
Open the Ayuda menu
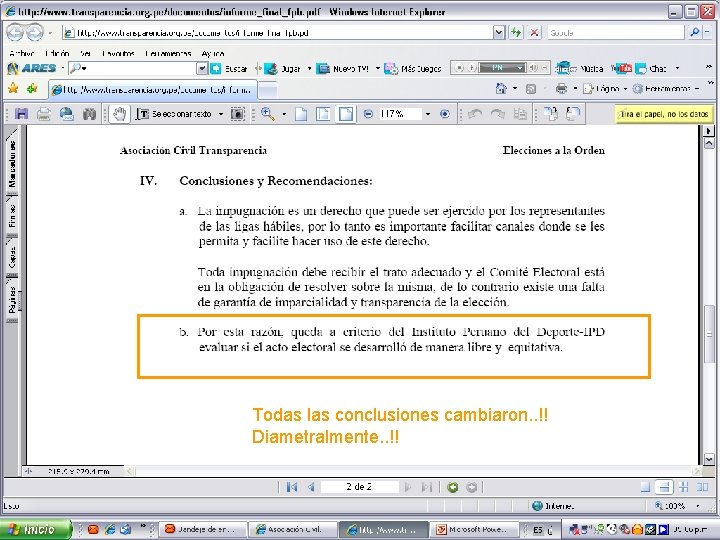point(213,53)
